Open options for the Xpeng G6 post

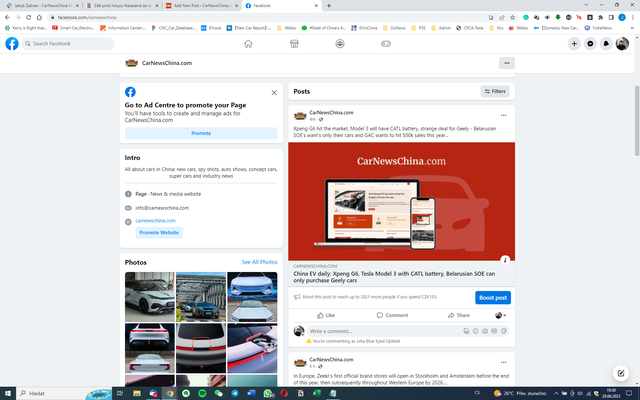point(503,116)
